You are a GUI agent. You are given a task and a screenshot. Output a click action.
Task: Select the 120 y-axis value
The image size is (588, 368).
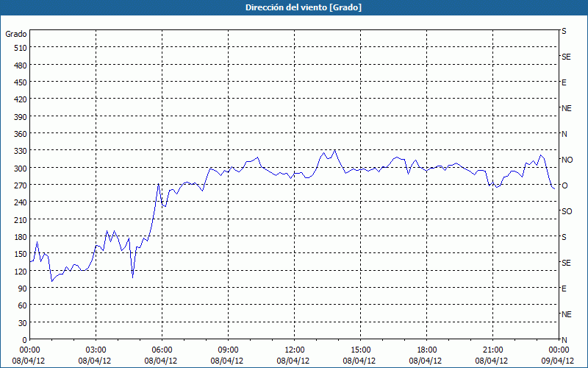(21, 271)
